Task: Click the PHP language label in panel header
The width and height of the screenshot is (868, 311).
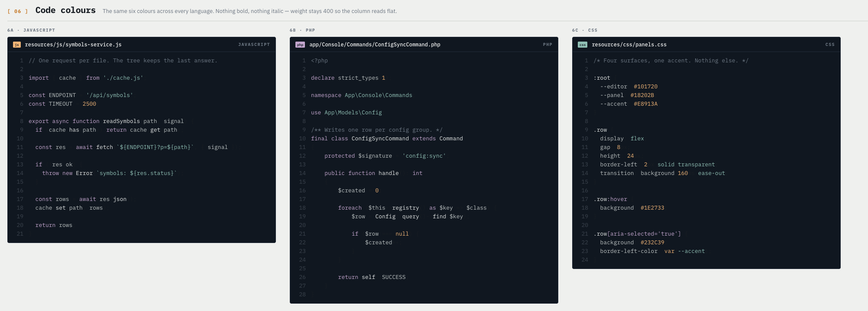Action: (547, 45)
